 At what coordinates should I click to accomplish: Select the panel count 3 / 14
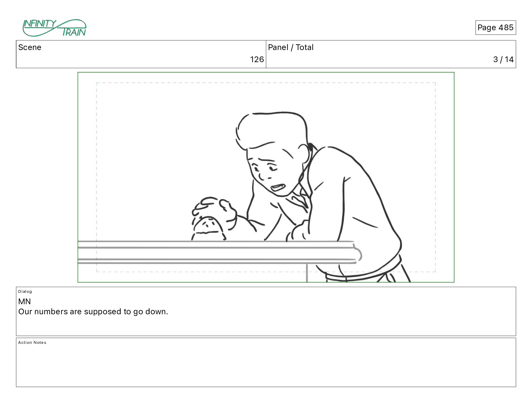coord(503,59)
